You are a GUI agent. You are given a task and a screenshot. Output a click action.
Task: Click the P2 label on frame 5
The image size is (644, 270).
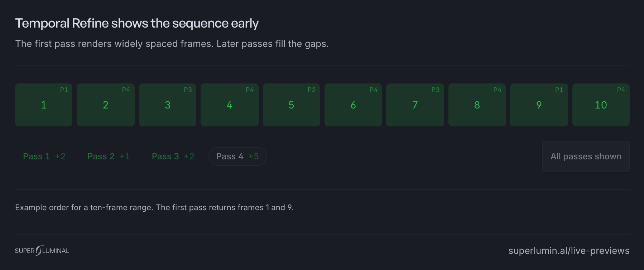(x=312, y=90)
